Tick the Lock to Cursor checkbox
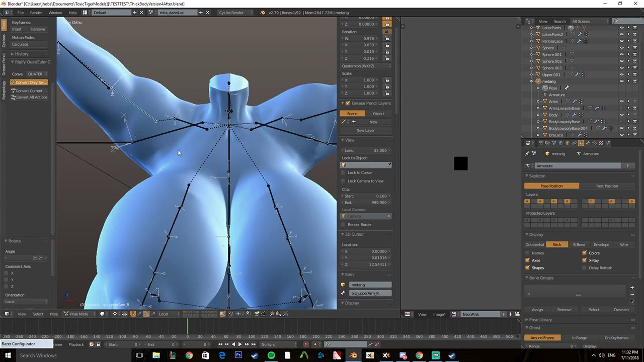The image size is (644, 362). point(344,172)
